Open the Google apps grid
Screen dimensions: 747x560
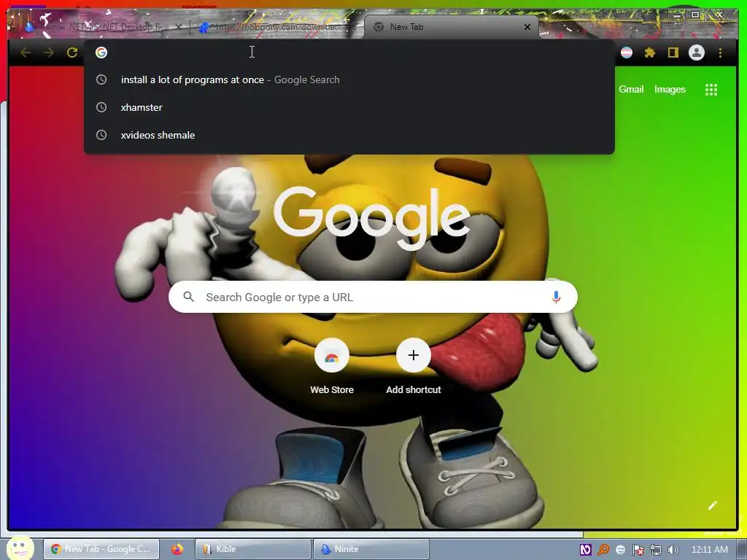711,90
